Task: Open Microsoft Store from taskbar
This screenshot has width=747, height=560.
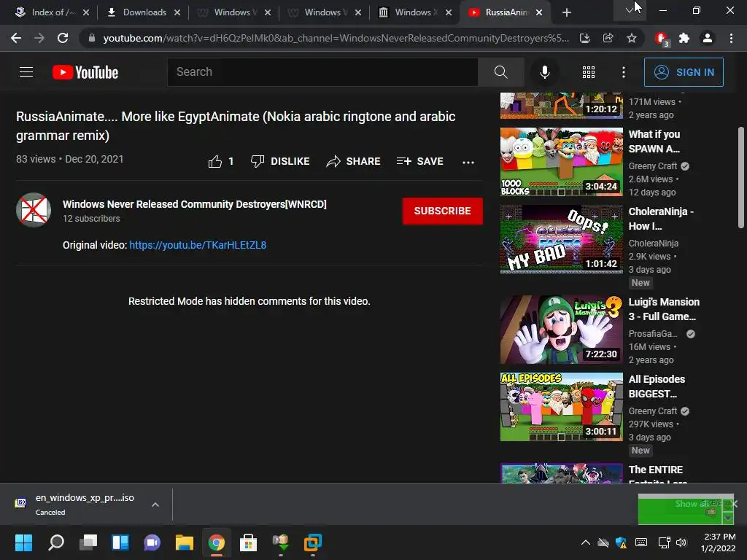Action: pyautogui.click(x=248, y=542)
